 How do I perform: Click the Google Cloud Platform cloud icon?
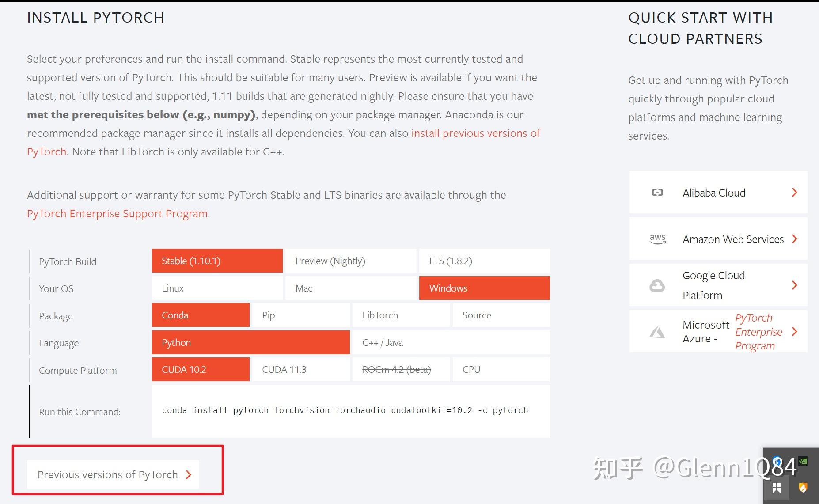click(x=657, y=285)
